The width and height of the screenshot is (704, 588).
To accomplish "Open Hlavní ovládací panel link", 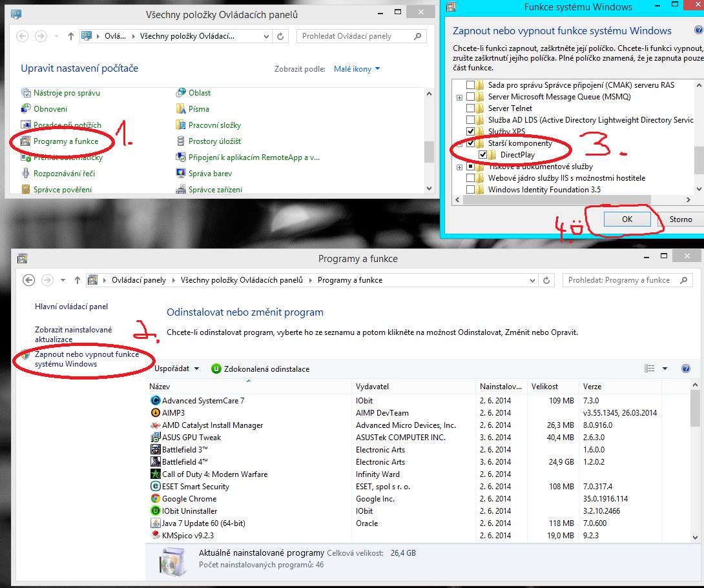I will point(72,307).
